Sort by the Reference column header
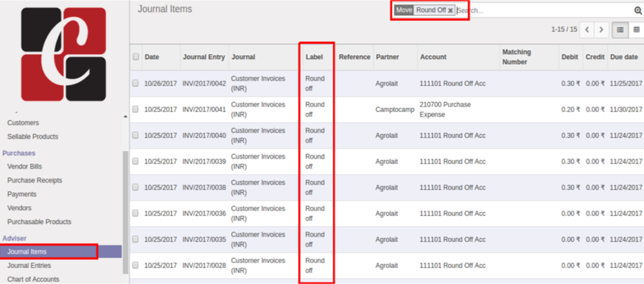644x284 pixels. (354, 57)
